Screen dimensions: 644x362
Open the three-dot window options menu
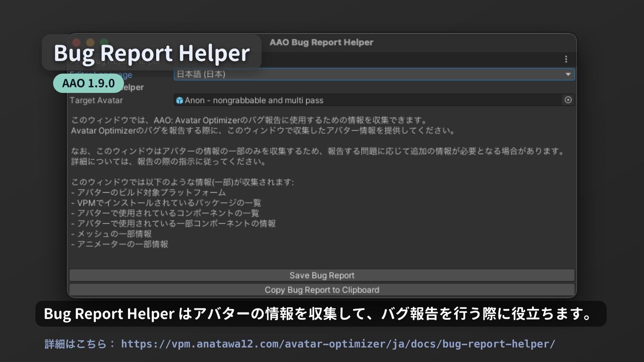pyautogui.click(x=566, y=59)
